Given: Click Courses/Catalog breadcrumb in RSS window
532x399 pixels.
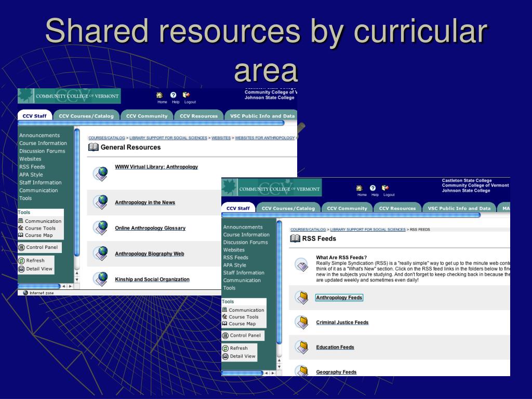Looking at the screenshot, I should click(x=308, y=230).
